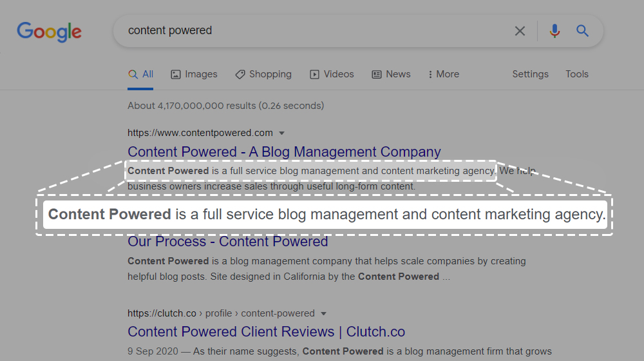Expand contentpowered.com URL dropdown arrow

point(282,133)
